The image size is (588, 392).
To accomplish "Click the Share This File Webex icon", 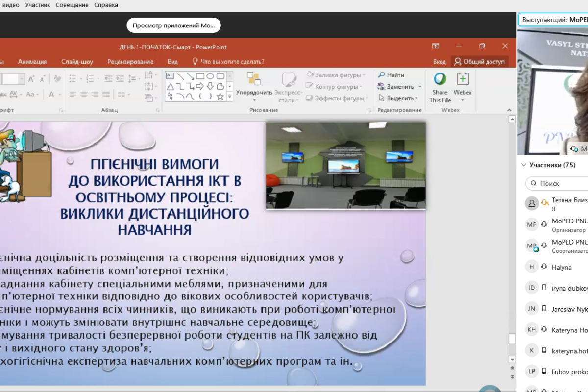I will pos(440,79).
